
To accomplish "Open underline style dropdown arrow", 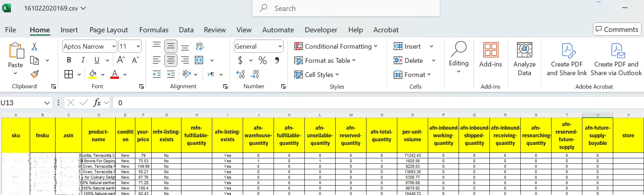I will (107, 60).
